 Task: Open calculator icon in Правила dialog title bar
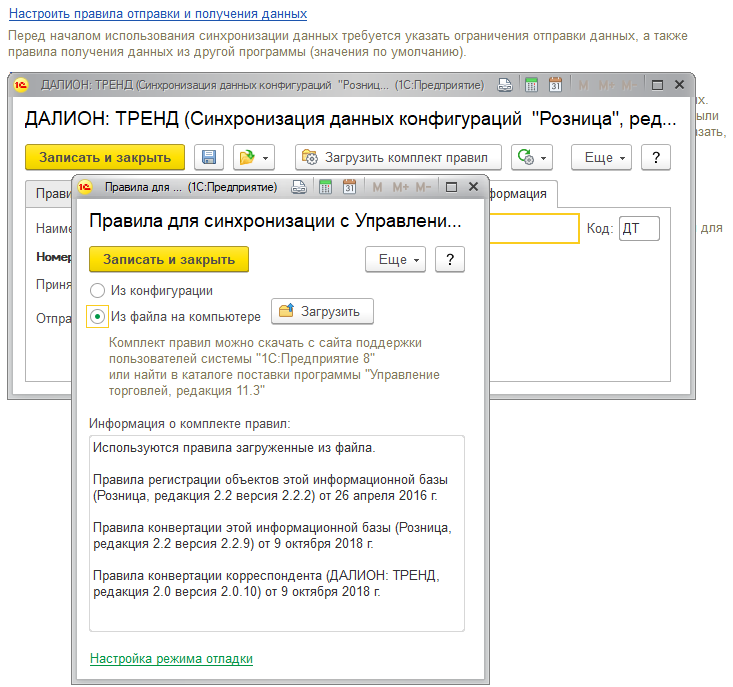pos(325,187)
